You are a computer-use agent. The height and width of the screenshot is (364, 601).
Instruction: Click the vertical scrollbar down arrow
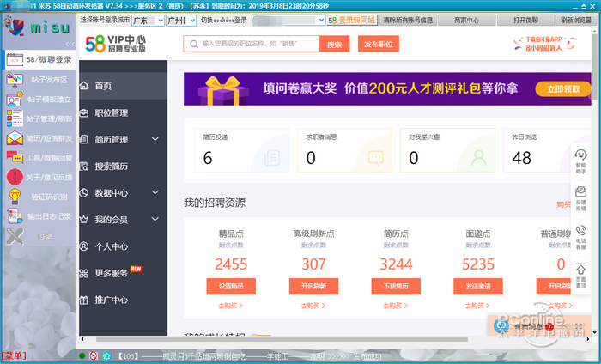click(x=594, y=332)
